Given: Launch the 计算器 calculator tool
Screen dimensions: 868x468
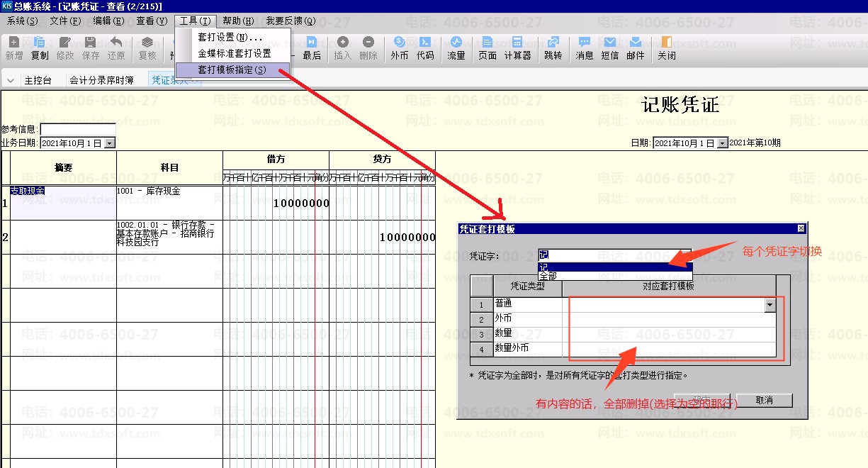Looking at the screenshot, I should [517, 48].
